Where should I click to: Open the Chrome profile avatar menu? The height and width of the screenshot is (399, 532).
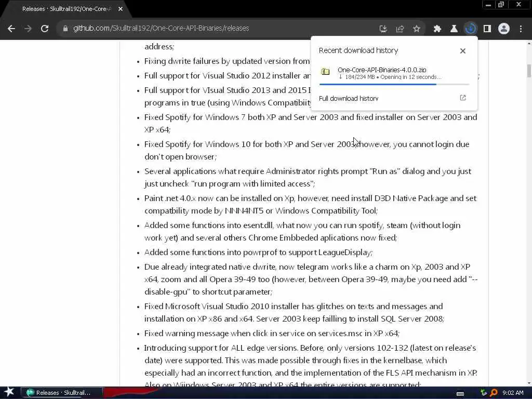click(x=504, y=29)
